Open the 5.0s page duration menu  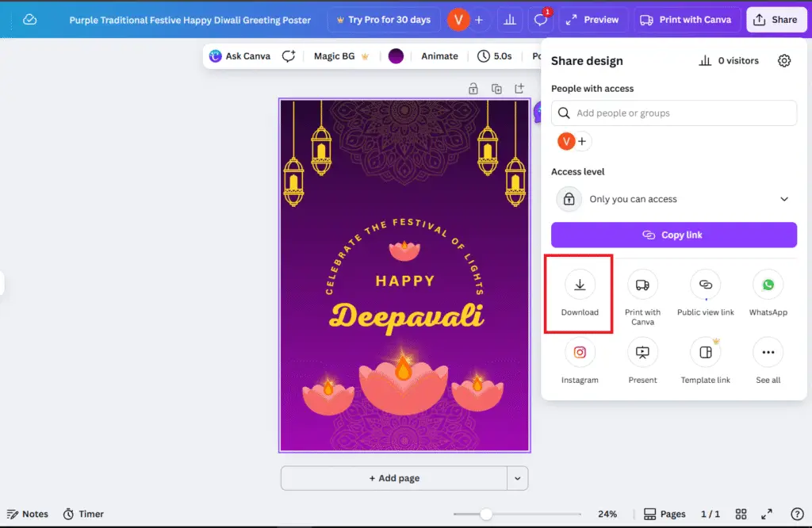[495, 56]
